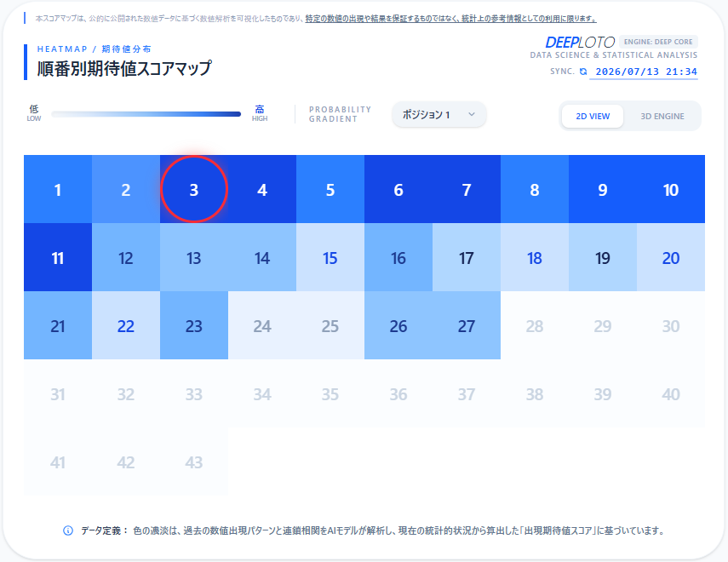Open the ポジション 1 dropdown
This screenshot has height=562, width=728.
439,114
